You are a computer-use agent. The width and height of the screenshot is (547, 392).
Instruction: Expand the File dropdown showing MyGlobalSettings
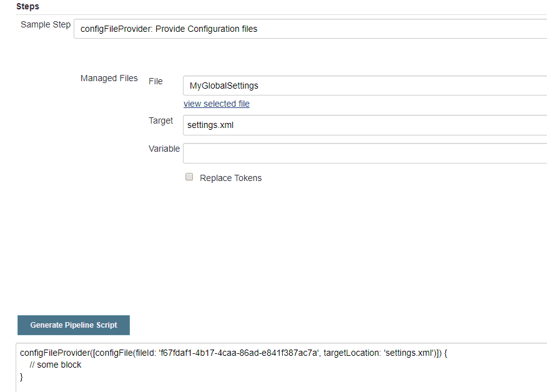365,86
